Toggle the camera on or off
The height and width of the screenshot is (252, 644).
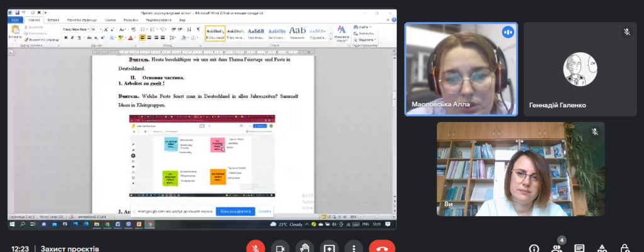(x=280, y=248)
